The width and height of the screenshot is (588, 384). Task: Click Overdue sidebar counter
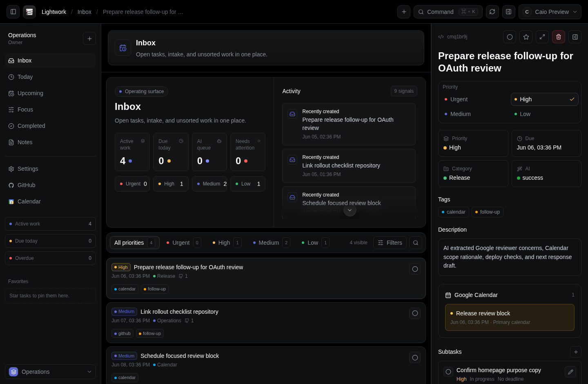[50, 258]
